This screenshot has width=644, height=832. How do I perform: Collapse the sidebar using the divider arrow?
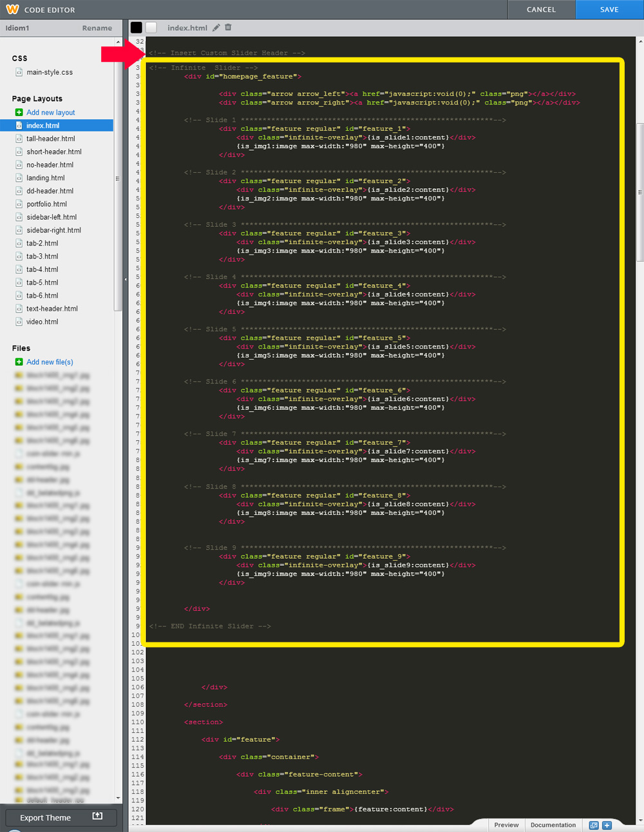click(125, 280)
